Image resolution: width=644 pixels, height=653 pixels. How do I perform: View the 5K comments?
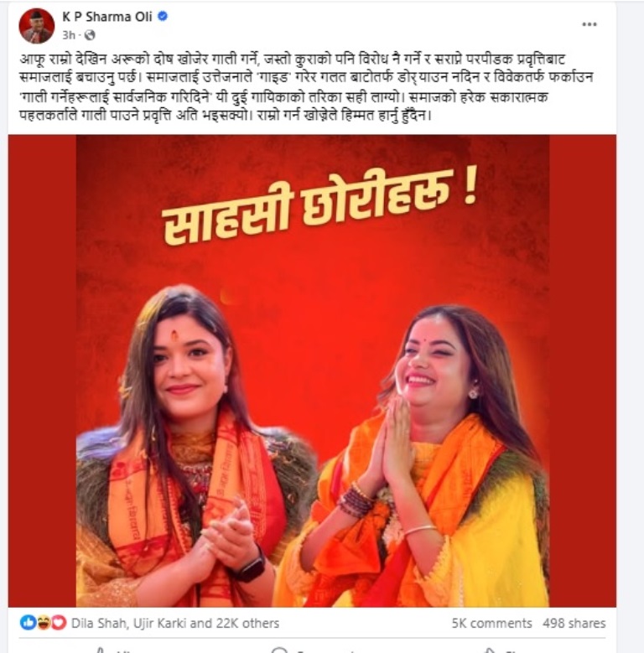click(x=492, y=623)
